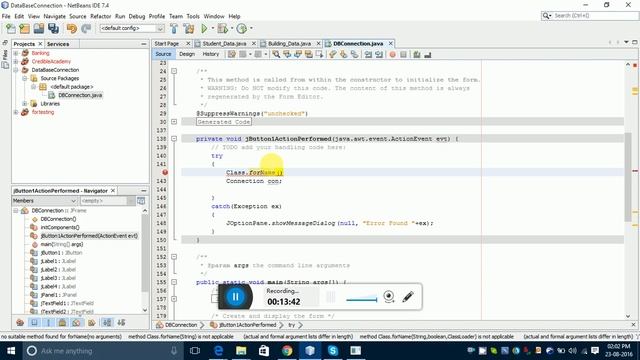
Task: Open Skype from the taskbar
Action: [333, 351]
